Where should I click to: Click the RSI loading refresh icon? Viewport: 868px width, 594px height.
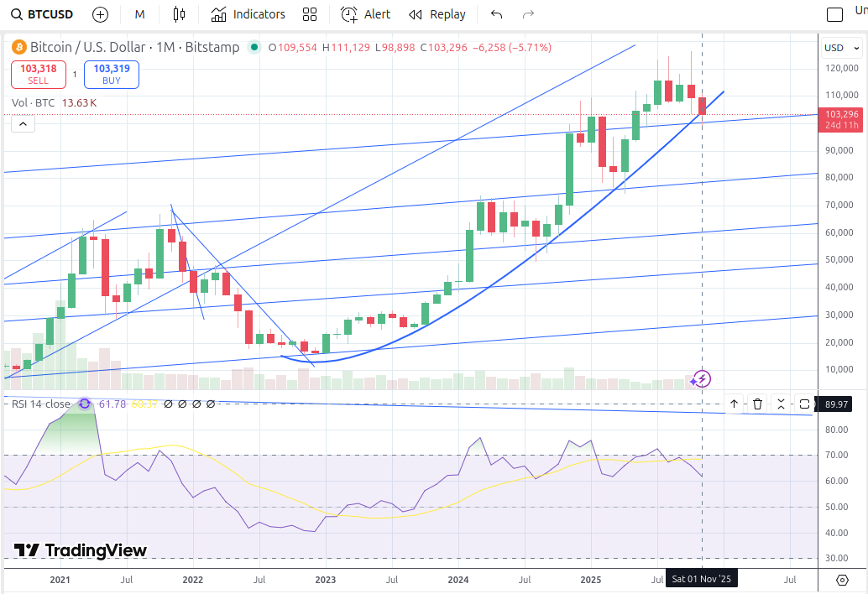click(85, 404)
